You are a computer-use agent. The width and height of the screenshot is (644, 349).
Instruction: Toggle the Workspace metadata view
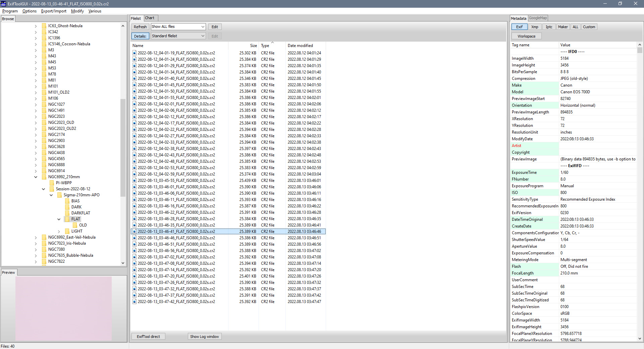tap(526, 36)
